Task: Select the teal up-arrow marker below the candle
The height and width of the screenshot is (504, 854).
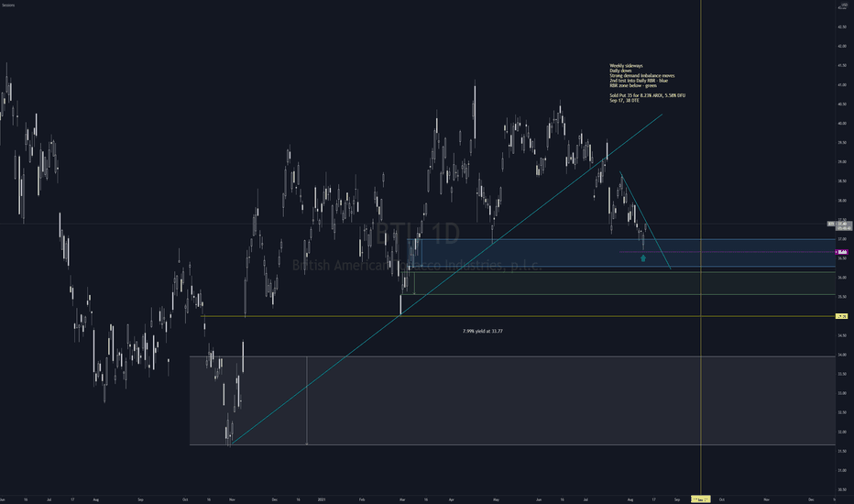Action: tap(643, 258)
